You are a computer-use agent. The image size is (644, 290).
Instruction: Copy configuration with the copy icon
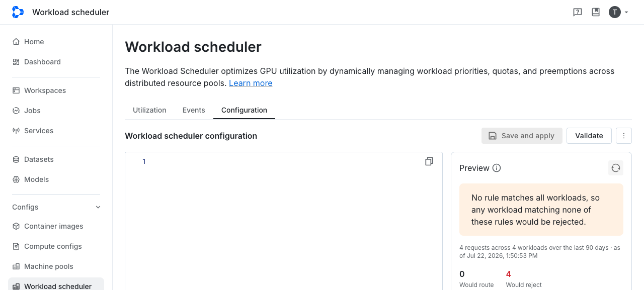429,161
